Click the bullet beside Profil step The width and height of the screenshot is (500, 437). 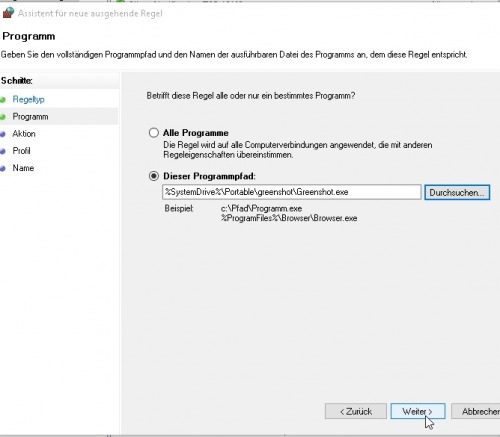coord(3,151)
